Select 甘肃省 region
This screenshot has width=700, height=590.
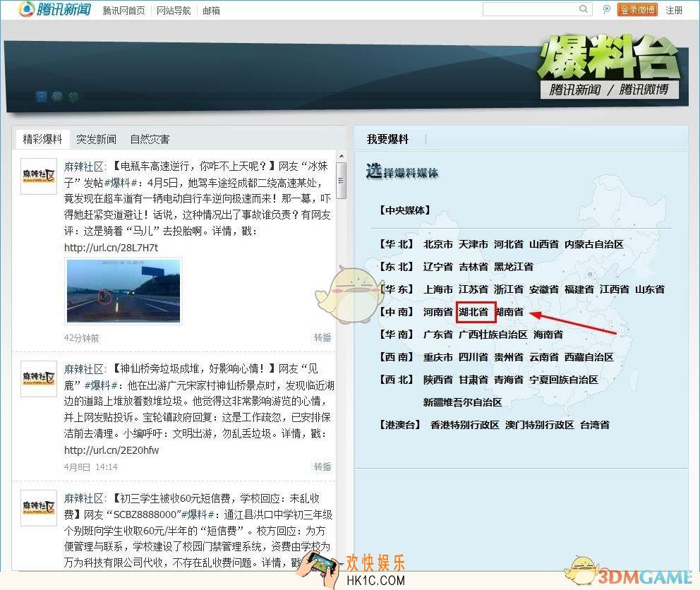473,380
